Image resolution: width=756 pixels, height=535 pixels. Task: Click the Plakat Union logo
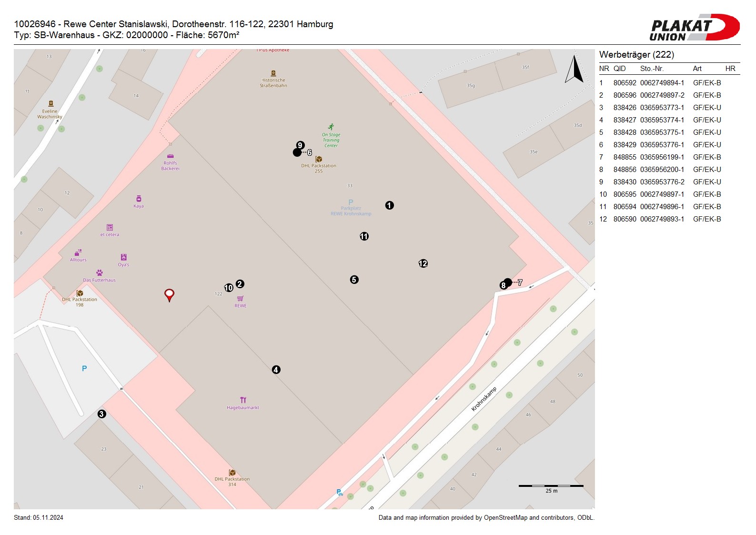click(x=694, y=28)
